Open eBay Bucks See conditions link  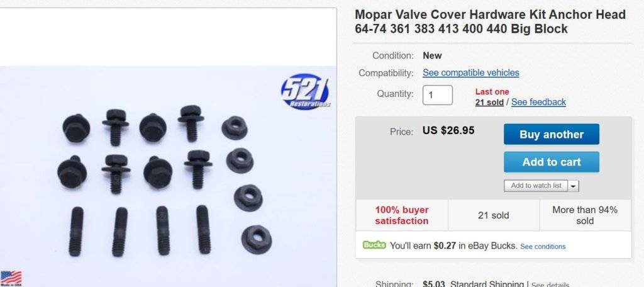543,247
